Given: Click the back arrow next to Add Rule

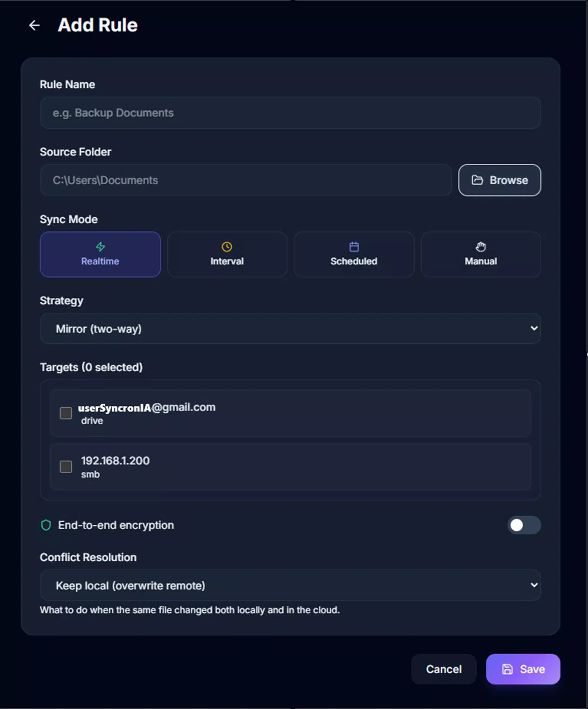Looking at the screenshot, I should click(x=34, y=25).
